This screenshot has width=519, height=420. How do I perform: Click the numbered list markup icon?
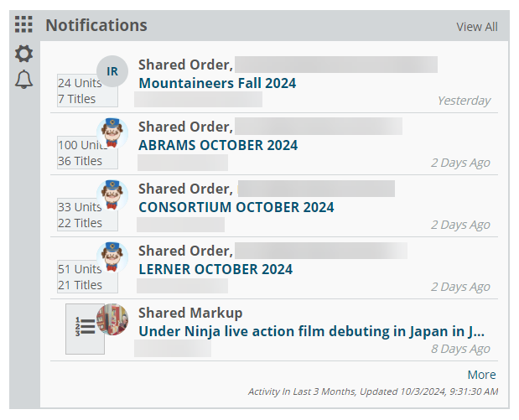(x=85, y=329)
